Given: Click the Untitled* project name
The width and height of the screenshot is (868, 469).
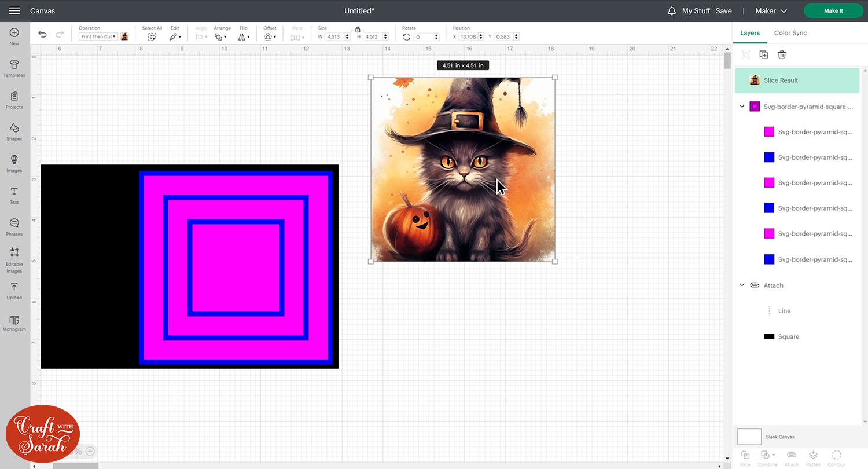Looking at the screenshot, I should click(359, 11).
